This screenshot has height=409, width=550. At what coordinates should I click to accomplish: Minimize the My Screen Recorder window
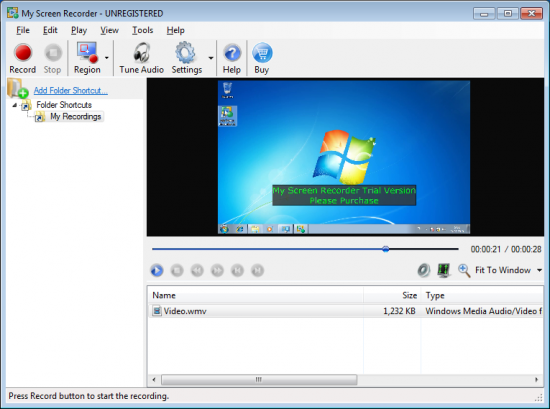coord(484,14)
